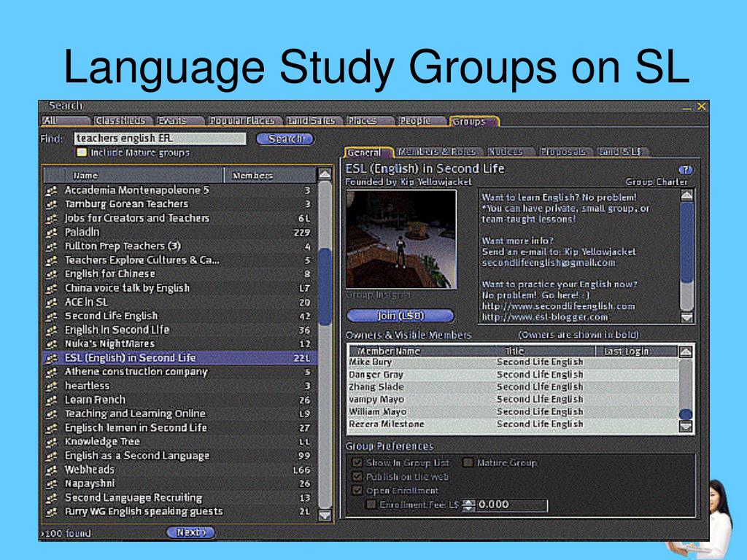This screenshot has height=560, width=747.
Task: Select 'Teaching and Learning Online' group
Action: [180, 414]
